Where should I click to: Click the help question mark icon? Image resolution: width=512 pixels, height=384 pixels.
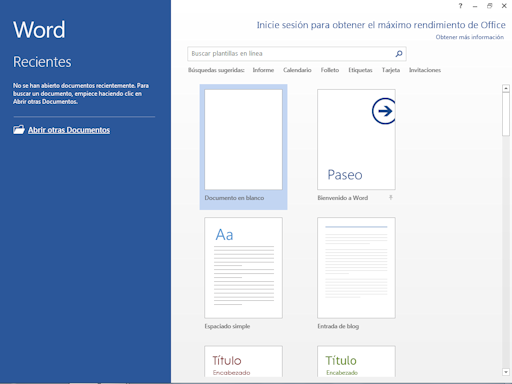click(x=460, y=6)
